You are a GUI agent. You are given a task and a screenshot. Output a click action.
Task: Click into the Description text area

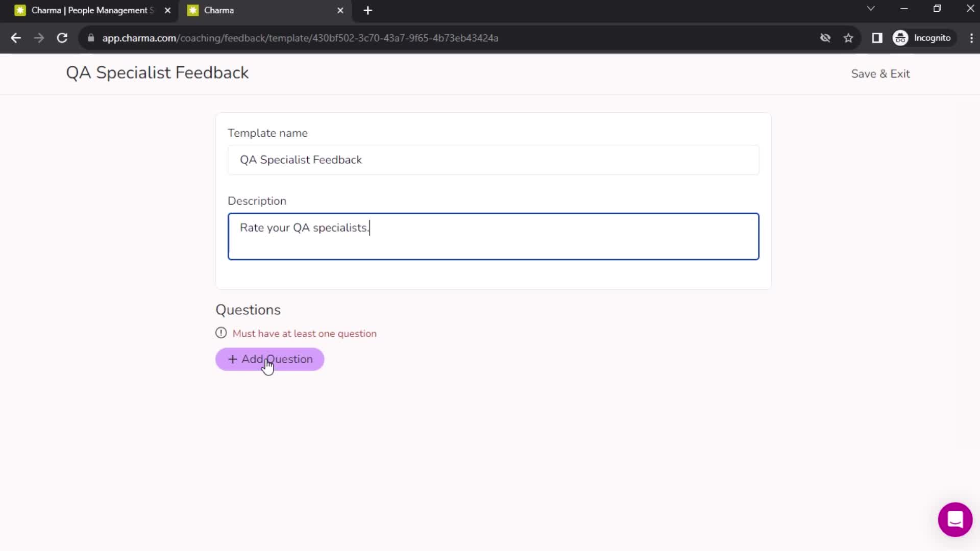(x=493, y=237)
